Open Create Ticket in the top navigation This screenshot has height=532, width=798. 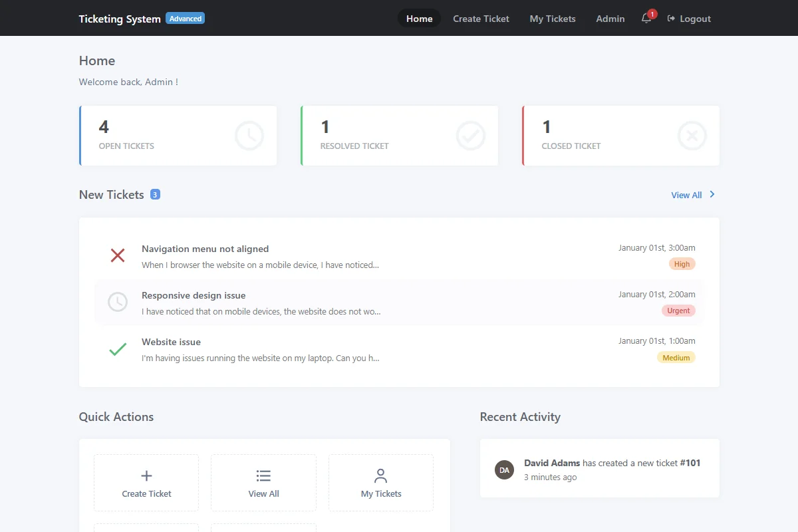coord(481,19)
